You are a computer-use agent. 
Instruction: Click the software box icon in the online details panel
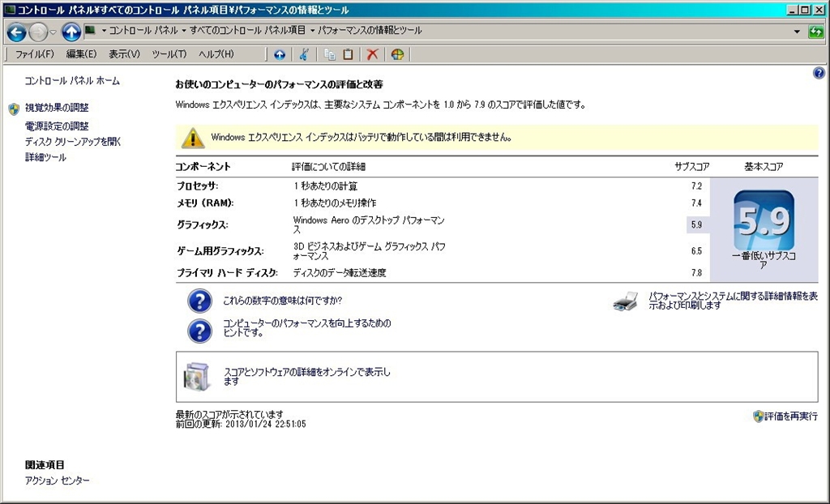point(197,377)
